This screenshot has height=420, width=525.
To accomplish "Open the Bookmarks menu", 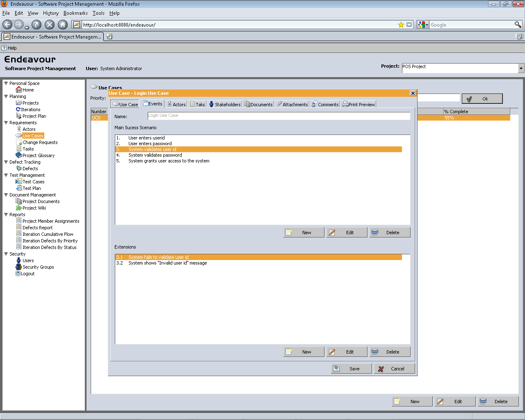I will (75, 13).
